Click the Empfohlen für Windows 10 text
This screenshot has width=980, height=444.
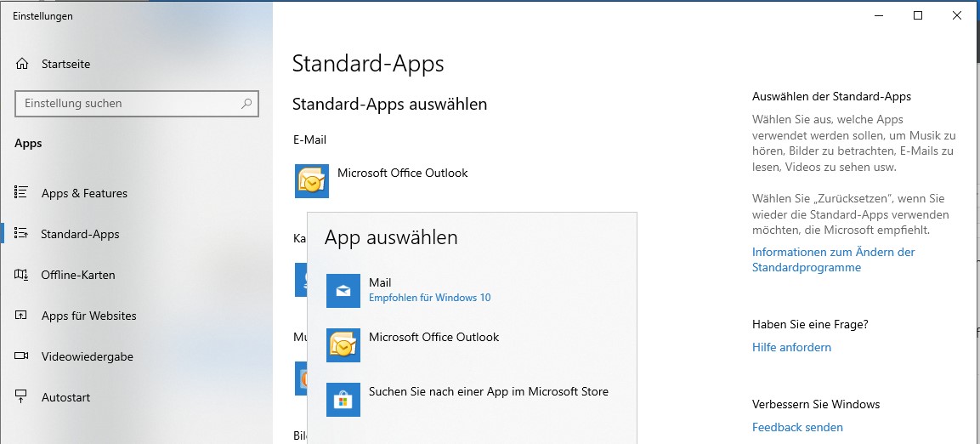[x=430, y=298]
